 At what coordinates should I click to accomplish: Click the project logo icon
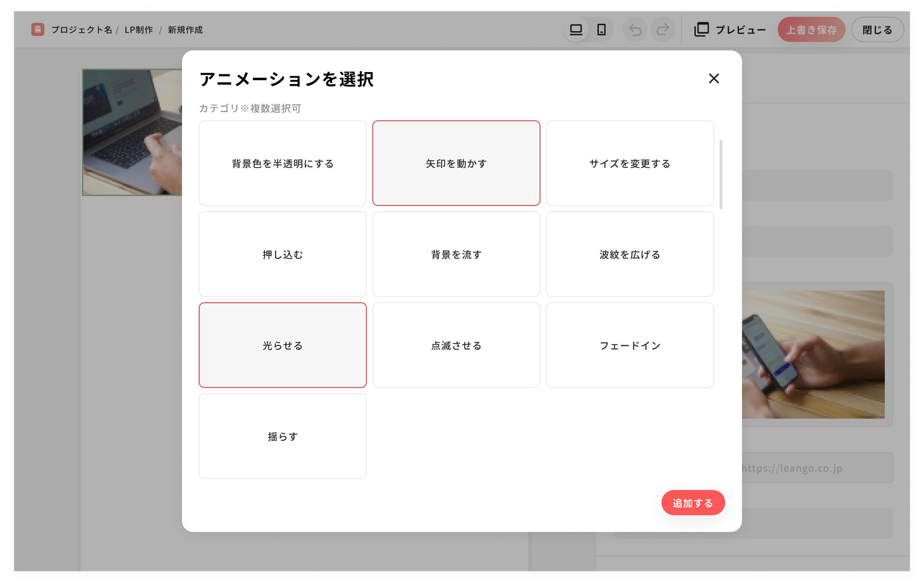click(x=38, y=29)
